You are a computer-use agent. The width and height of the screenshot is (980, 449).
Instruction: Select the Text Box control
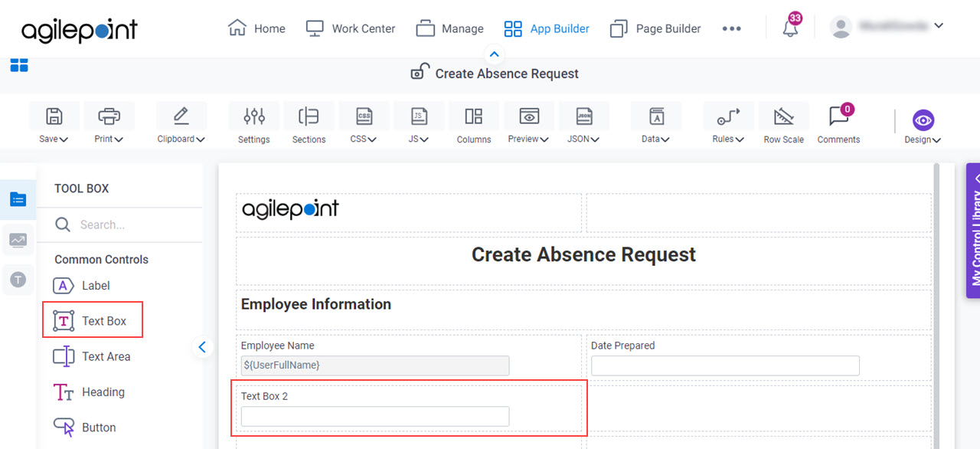point(93,321)
